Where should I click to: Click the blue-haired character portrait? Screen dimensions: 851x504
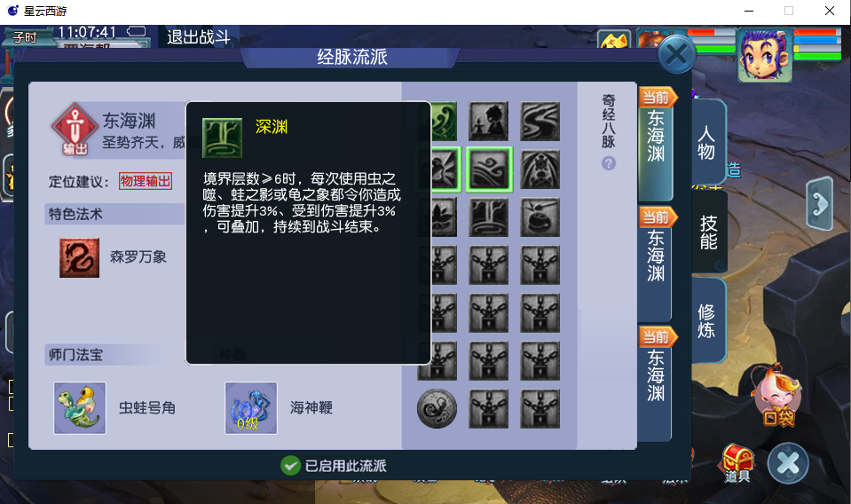[x=764, y=54]
